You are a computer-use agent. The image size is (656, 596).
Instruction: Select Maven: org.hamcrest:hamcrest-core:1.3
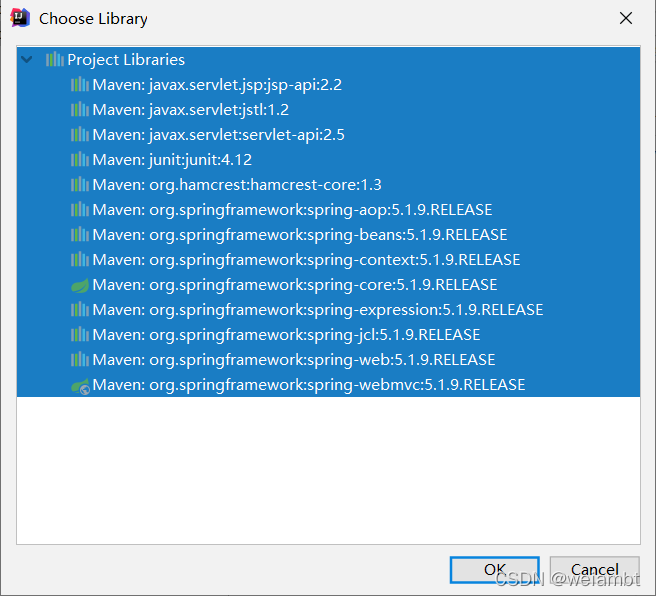328,185
